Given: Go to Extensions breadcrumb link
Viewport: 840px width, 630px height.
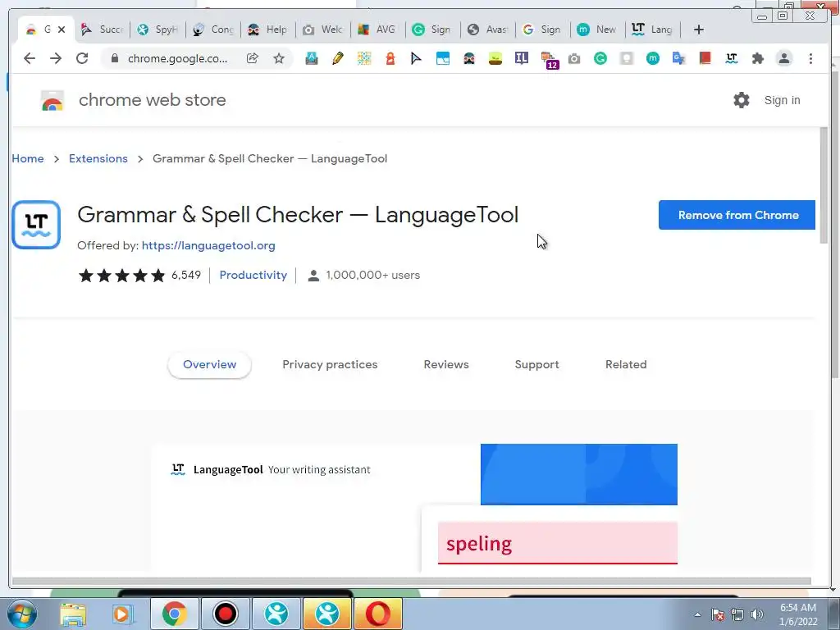Looking at the screenshot, I should click(98, 158).
